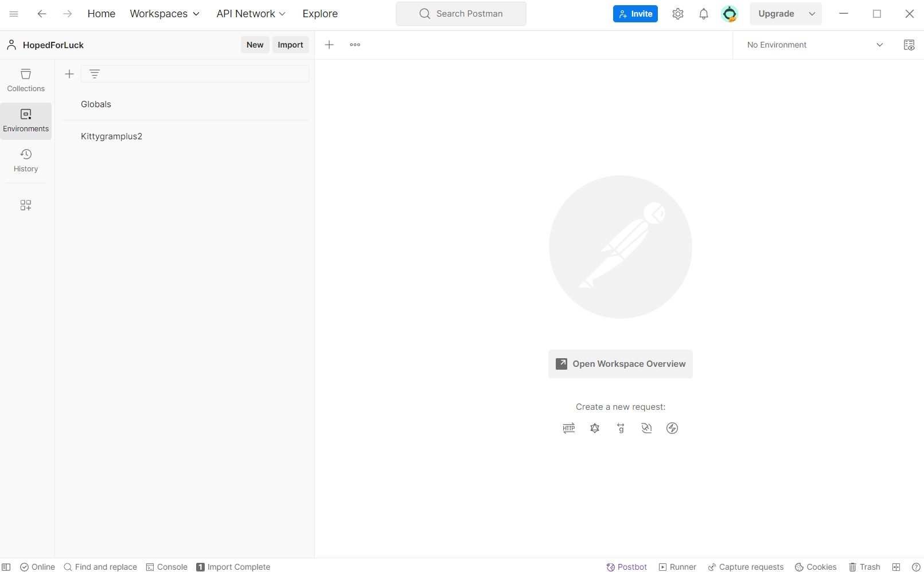
Task: Open two-pane layout icon in status bar
Action: tap(896, 567)
